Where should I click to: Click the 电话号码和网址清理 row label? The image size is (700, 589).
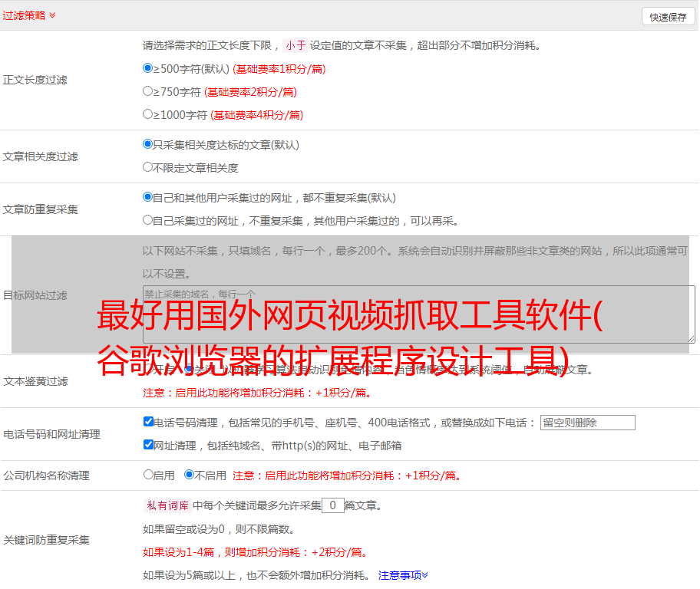click(51, 434)
